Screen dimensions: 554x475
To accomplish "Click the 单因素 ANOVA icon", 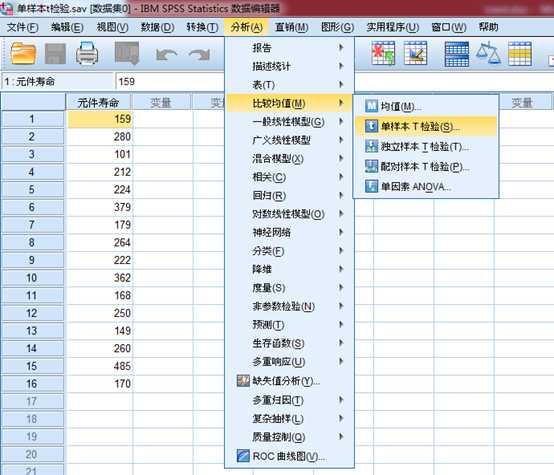I will (x=371, y=186).
